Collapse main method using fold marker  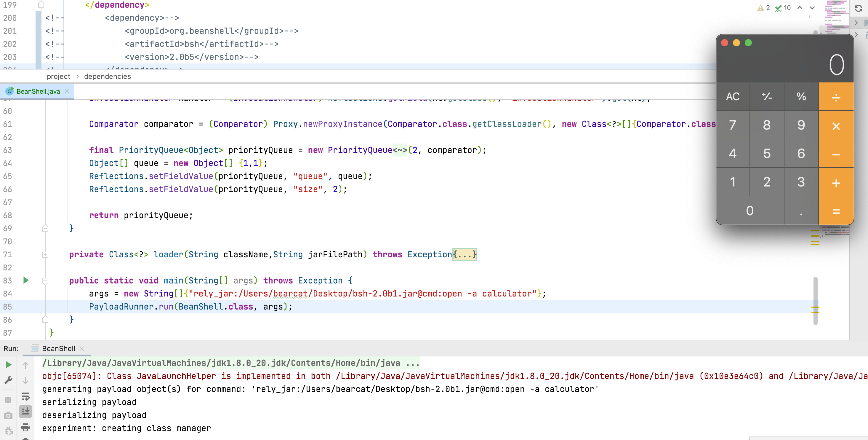coord(45,280)
